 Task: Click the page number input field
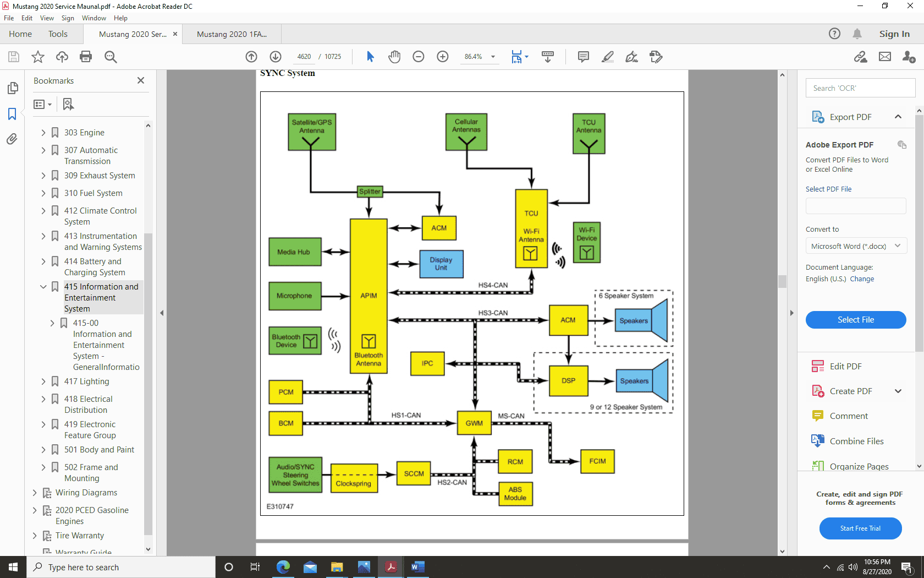point(304,57)
